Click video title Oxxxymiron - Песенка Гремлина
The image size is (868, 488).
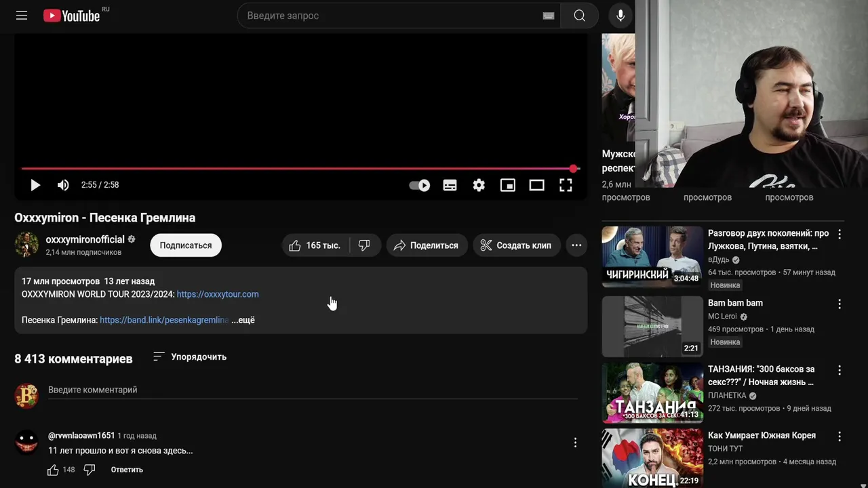[x=105, y=218]
